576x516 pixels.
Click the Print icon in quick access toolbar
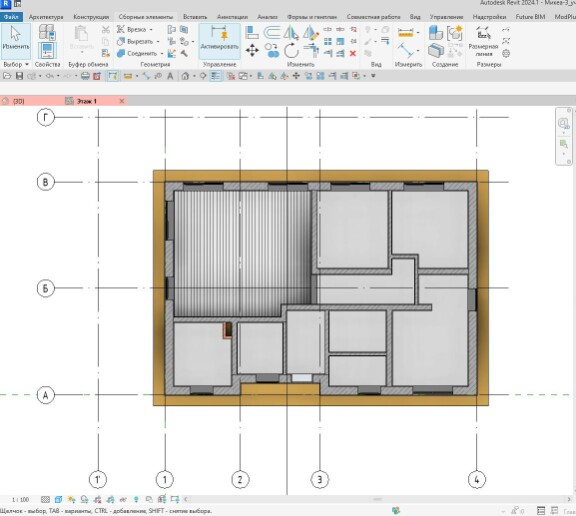[x=85, y=76]
